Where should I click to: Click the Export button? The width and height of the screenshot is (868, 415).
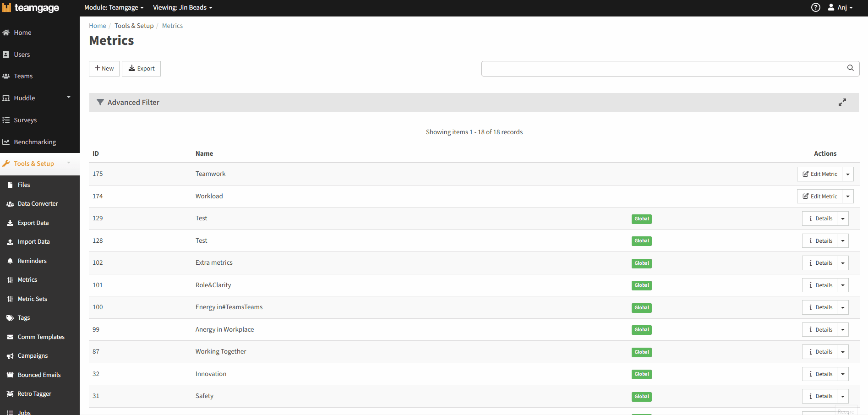141,69
